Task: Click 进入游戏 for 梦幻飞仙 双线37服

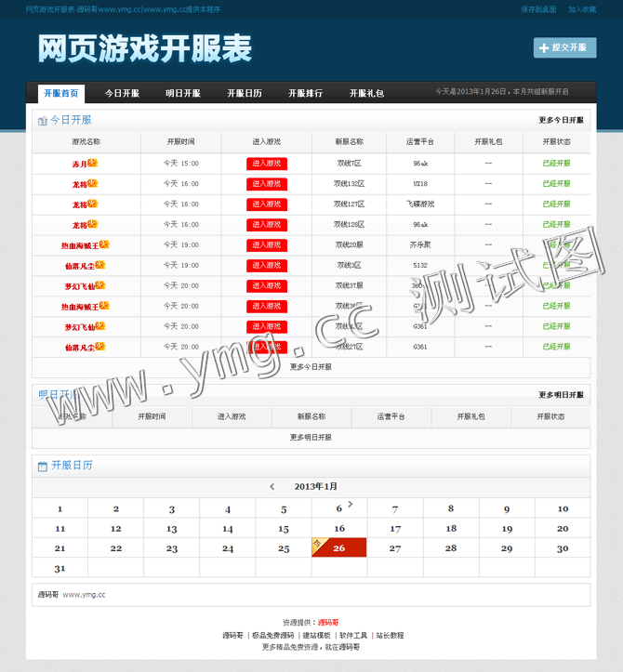Action: point(267,286)
